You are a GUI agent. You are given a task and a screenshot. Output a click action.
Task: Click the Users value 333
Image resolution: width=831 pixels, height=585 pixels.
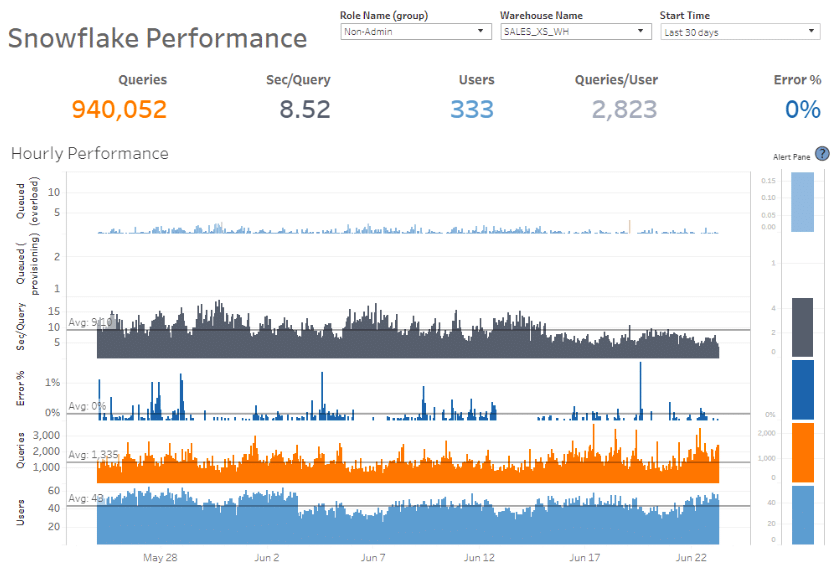tap(472, 109)
